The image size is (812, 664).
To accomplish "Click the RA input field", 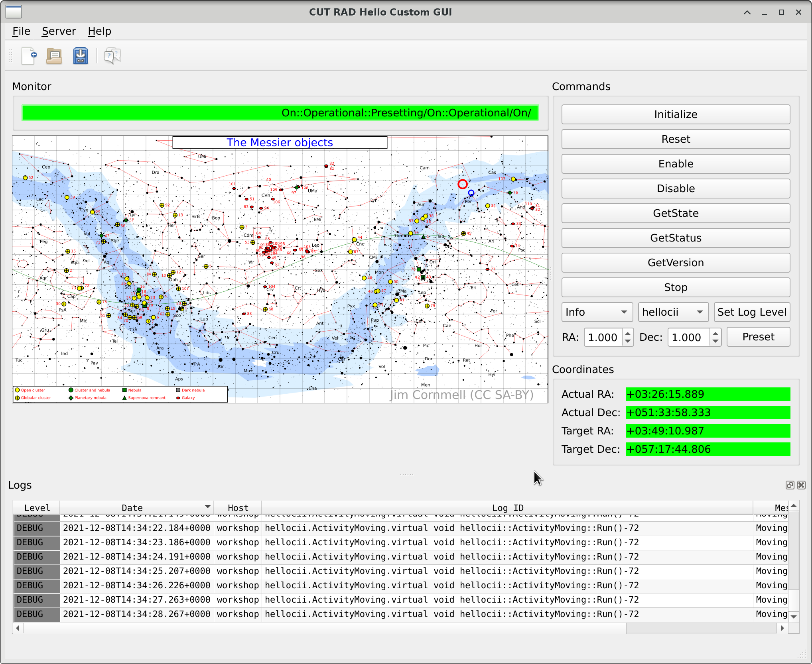I will [x=603, y=338].
